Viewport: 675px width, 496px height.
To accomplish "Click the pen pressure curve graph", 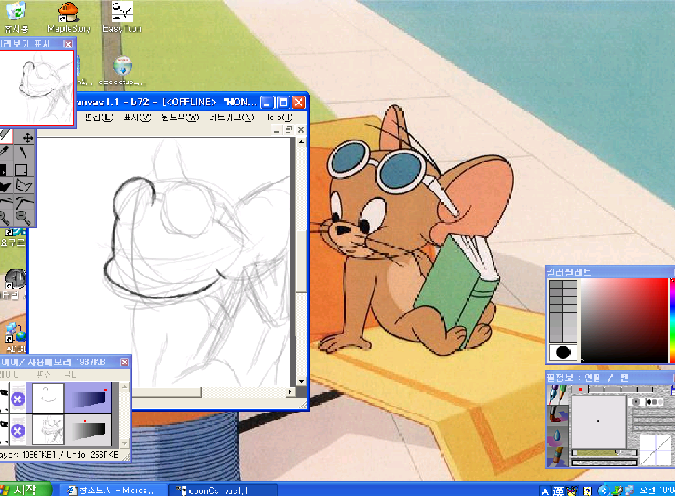I will coord(653,450).
